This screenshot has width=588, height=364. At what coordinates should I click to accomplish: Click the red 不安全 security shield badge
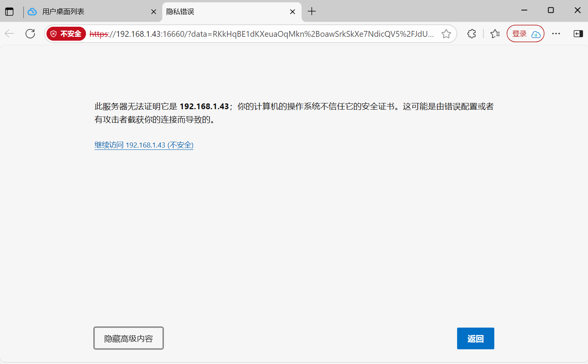[66, 34]
